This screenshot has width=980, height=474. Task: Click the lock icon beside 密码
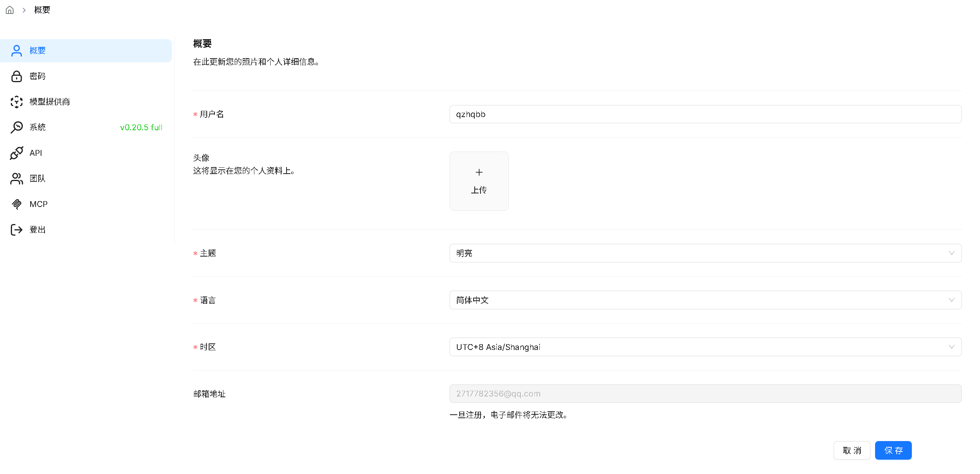(17, 76)
